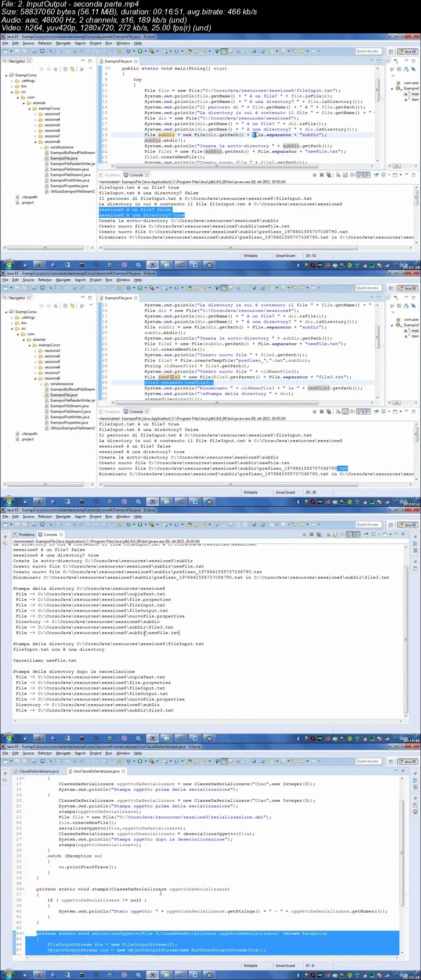The image size is (421, 980).
Task: Open Source menu in first Eclipse frame
Action: pos(28,43)
